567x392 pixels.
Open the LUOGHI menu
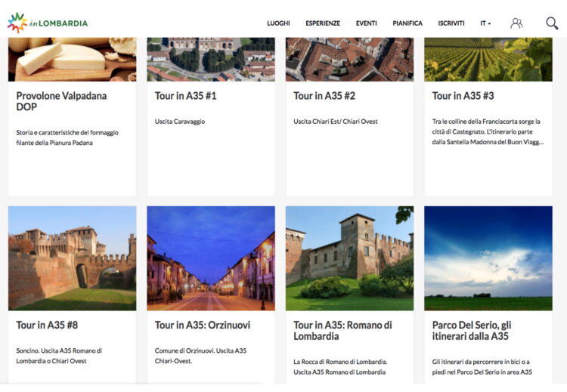click(278, 23)
